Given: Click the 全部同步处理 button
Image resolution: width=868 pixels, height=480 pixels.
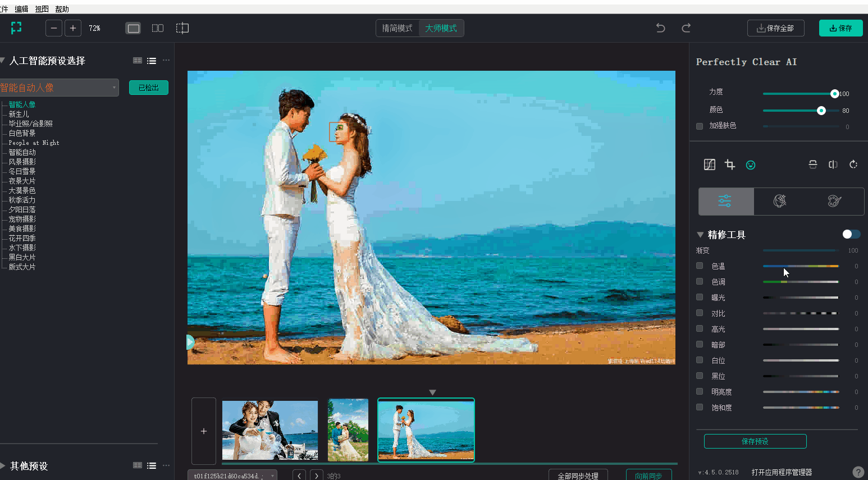Looking at the screenshot, I should pyautogui.click(x=578, y=475).
